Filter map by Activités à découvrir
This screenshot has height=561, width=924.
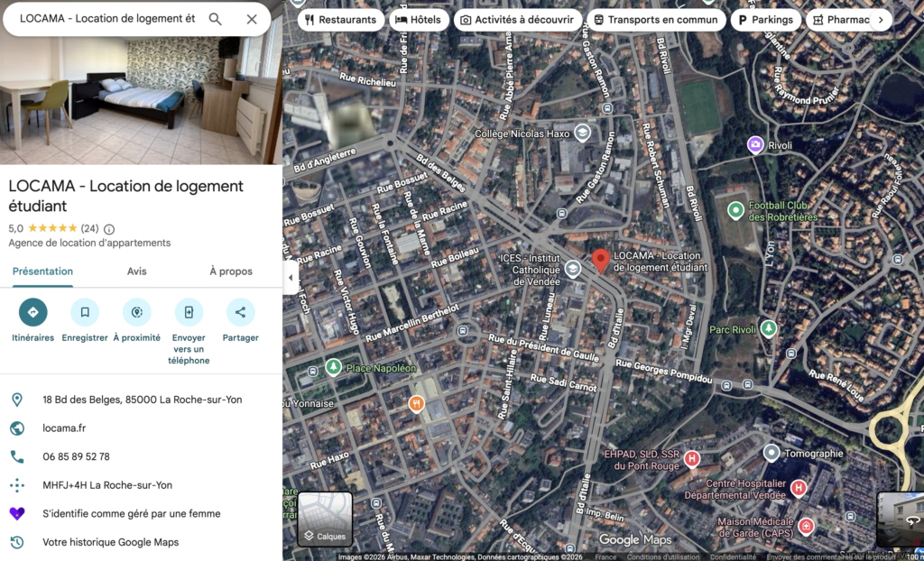[518, 20]
